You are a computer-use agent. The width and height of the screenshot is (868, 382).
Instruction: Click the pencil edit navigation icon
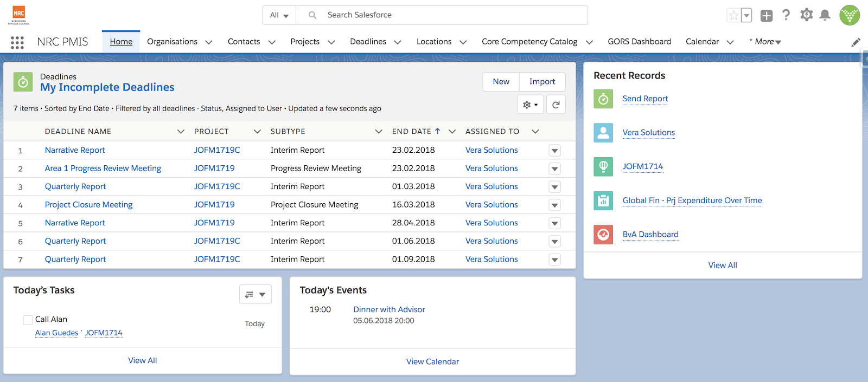coord(856,42)
